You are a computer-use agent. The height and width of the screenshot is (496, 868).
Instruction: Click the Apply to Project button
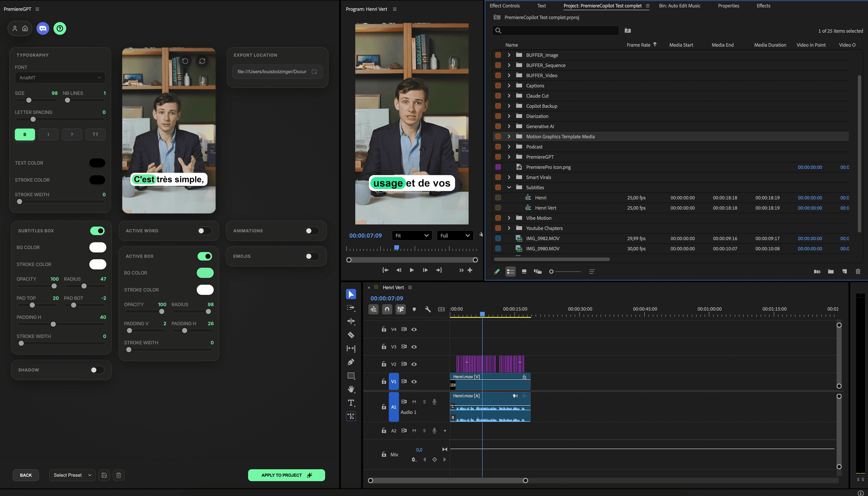coord(286,475)
